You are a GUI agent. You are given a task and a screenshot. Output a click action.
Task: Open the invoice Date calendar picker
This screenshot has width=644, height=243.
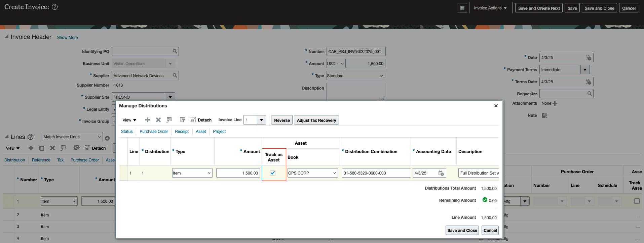click(588, 58)
